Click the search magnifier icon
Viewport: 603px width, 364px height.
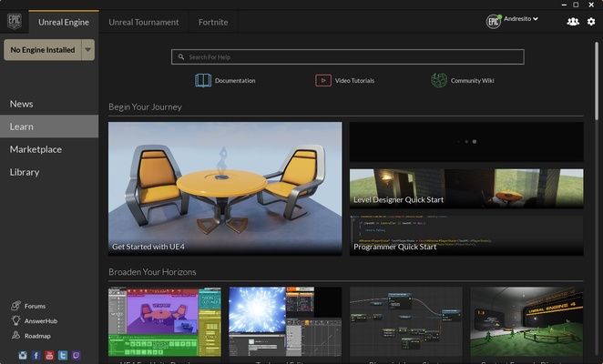[181, 57]
